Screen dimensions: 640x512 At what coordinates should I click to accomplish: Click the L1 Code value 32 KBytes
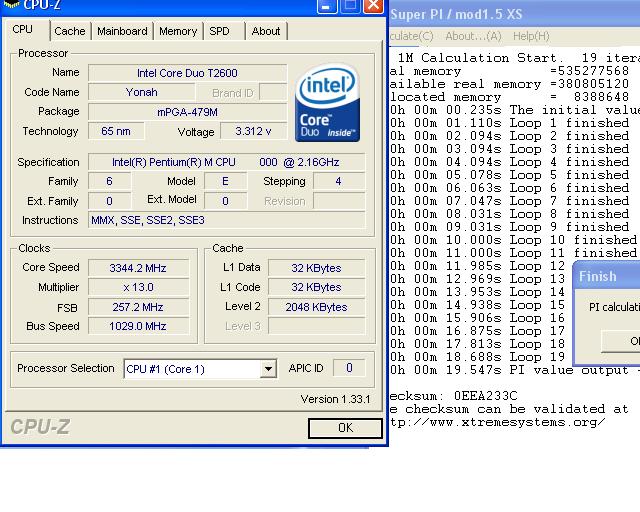(x=316, y=287)
